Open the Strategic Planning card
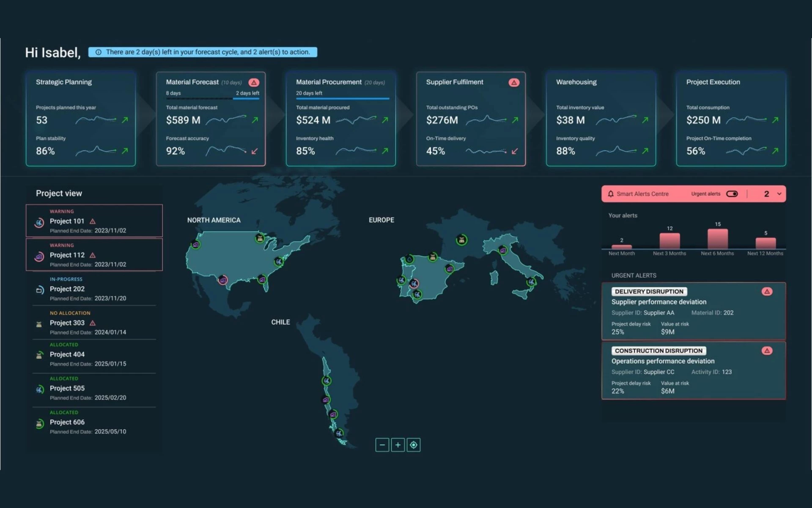 (81, 119)
